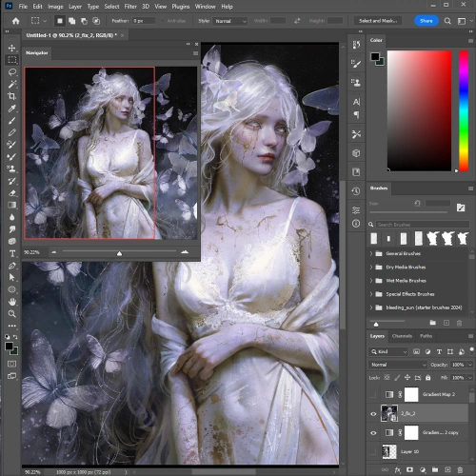Select the Horizontal Type tool

tap(12, 253)
